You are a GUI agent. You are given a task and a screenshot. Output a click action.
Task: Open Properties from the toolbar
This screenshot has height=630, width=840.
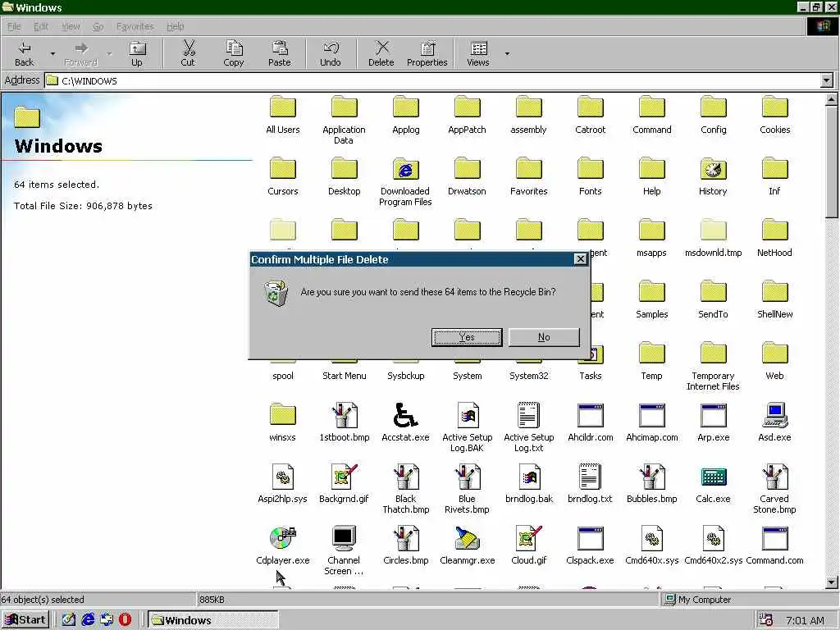(427, 53)
